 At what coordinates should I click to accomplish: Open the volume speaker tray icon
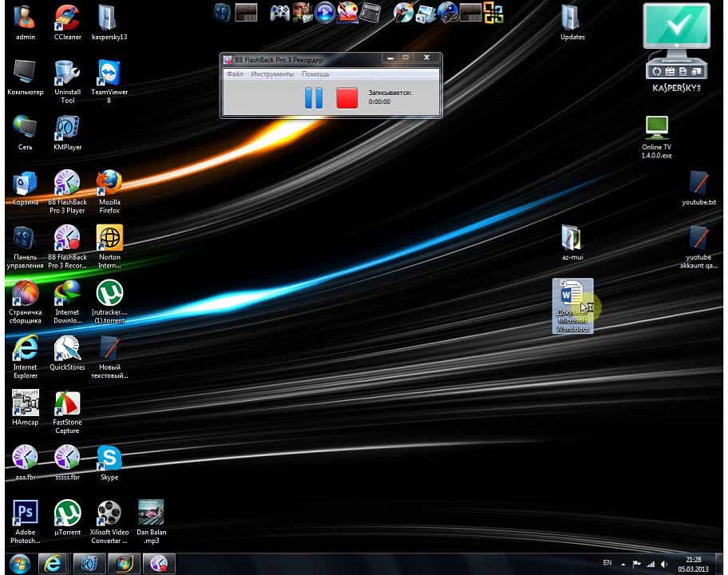point(664,565)
